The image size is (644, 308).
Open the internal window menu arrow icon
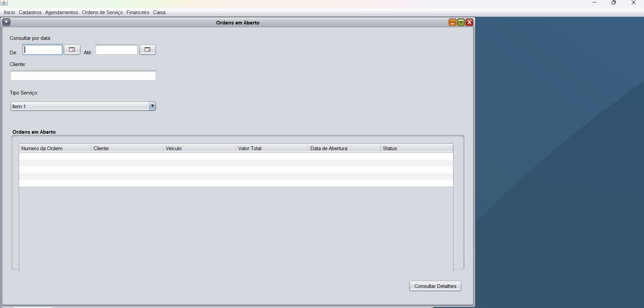(6, 22)
